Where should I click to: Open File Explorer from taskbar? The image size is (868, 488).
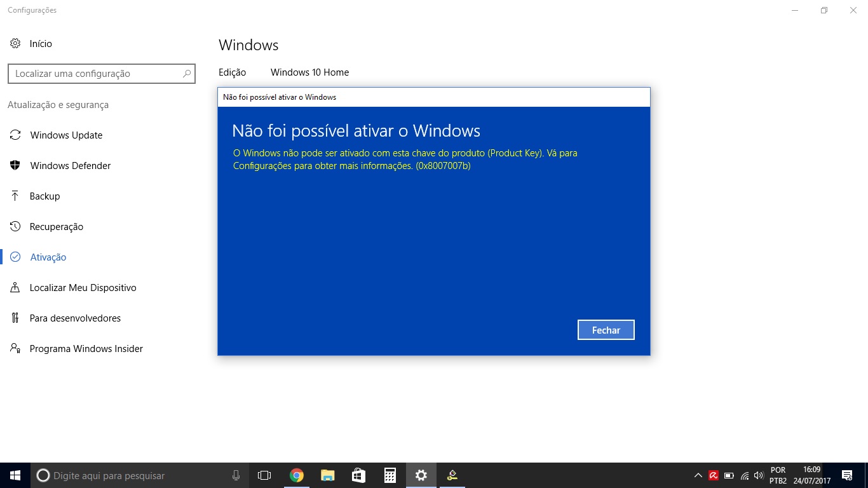[x=327, y=475]
